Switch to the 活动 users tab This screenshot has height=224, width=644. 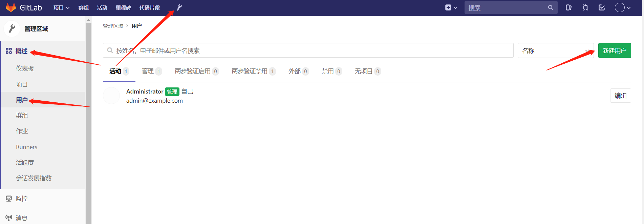[119, 71]
